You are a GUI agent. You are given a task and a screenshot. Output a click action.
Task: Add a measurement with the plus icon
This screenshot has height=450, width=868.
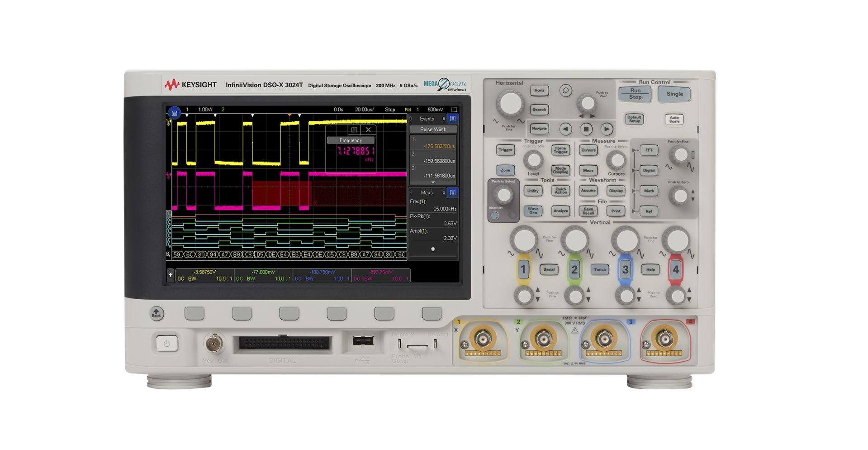[433, 249]
